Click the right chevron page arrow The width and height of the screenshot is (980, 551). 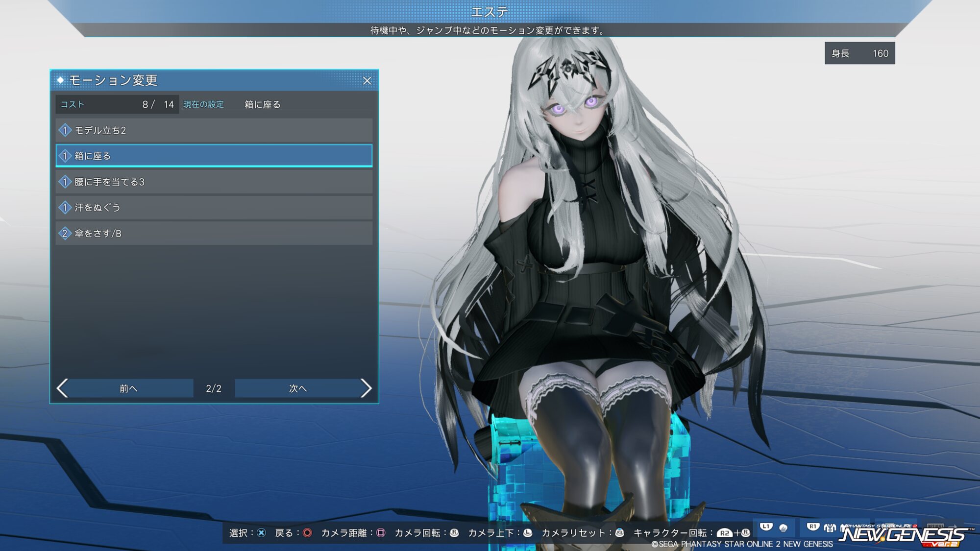pos(366,388)
